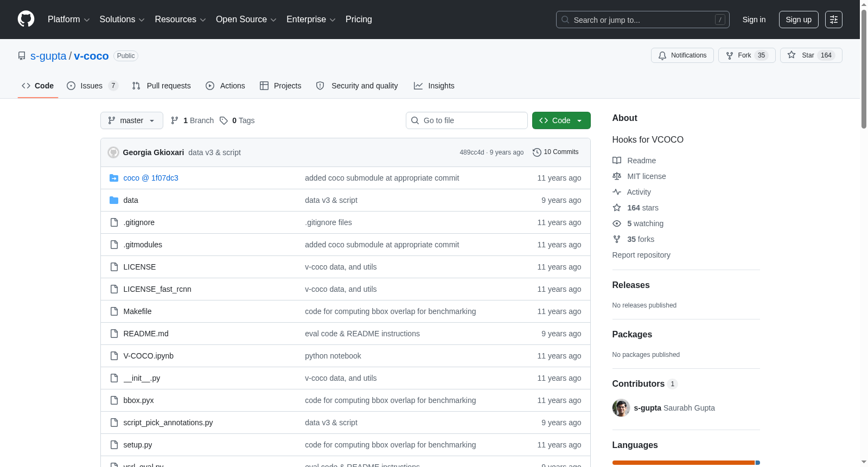The height and width of the screenshot is (467, 868).
Task: Click the MIT license scale icon
Action: pos(617,176)
